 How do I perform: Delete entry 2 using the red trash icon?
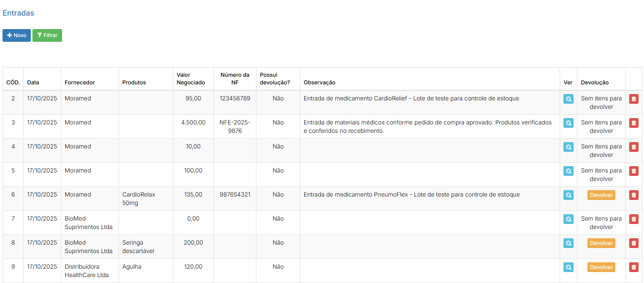[633, 99]
